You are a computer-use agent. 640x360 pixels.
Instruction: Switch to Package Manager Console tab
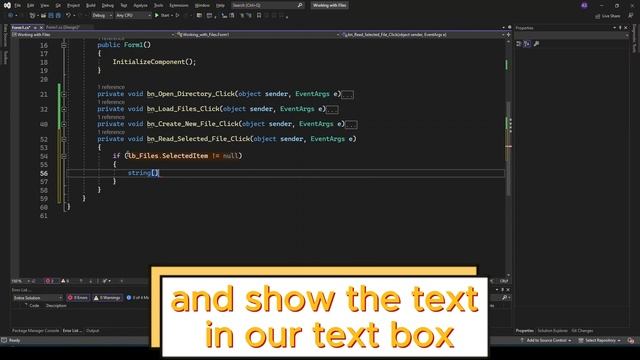(36, 331)
